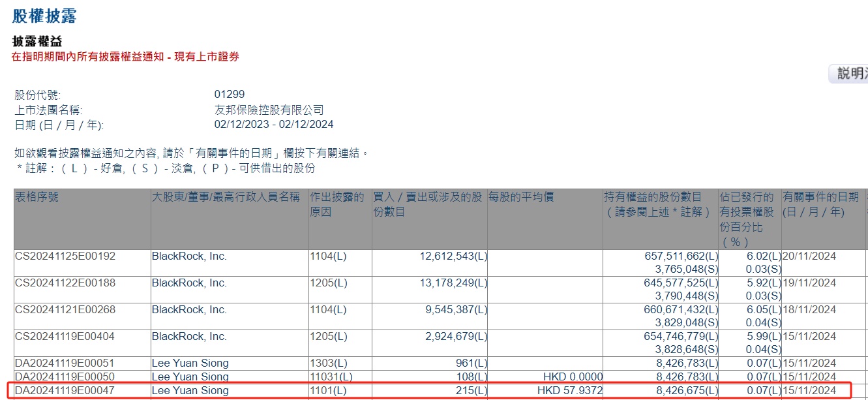Click reason code 1104(L) in the CS20241125E00192 row
Image resolution: width=868 pixels, height=400 pixels.
[x=328, y=256]
